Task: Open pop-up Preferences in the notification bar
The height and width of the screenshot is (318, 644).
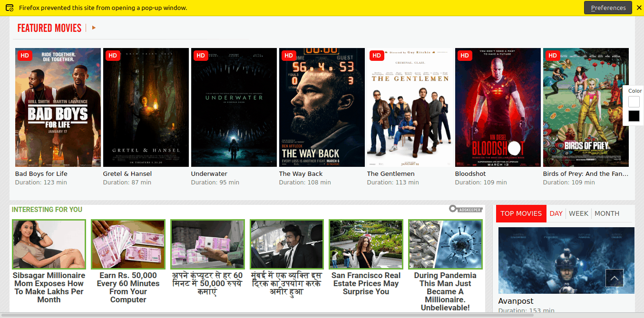Action: pyautogui.click(x=608, y=8)
